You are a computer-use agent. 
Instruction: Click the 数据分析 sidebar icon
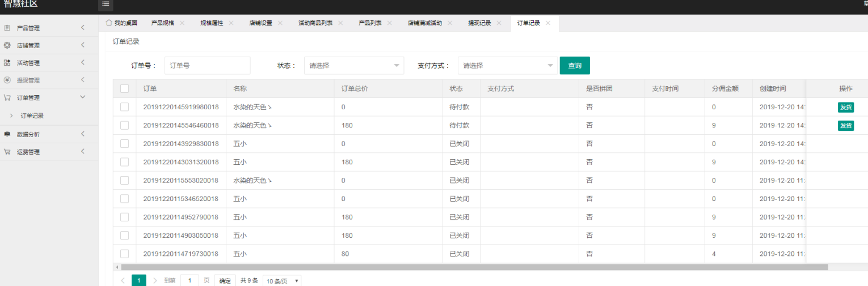(7, 134)
